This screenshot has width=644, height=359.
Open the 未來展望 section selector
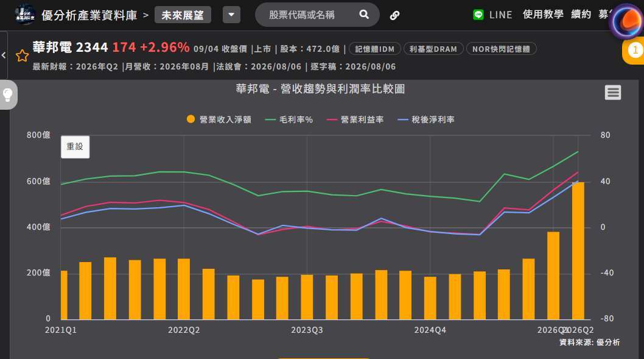click(x=183, y=15)
